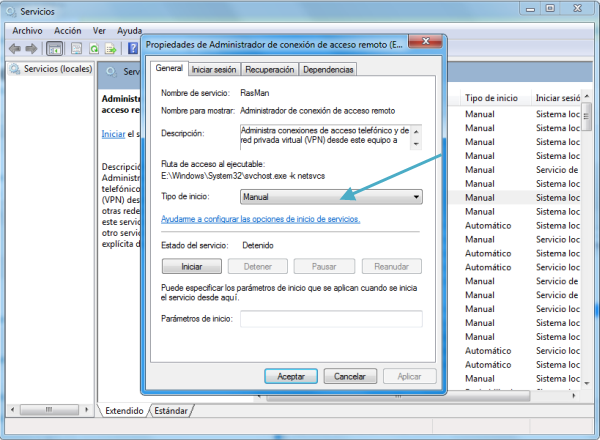Click the RasMan service name text
600x440 pixels.
point(254,93)
